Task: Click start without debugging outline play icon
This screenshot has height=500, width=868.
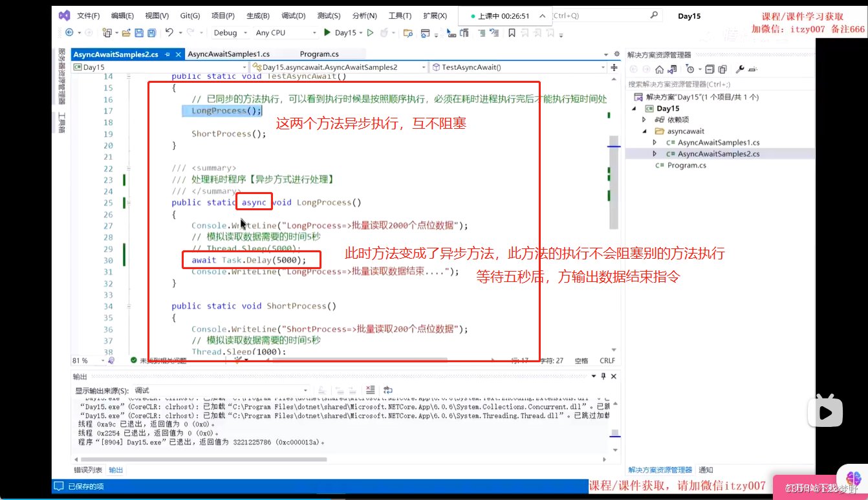Action: point(371,32)
